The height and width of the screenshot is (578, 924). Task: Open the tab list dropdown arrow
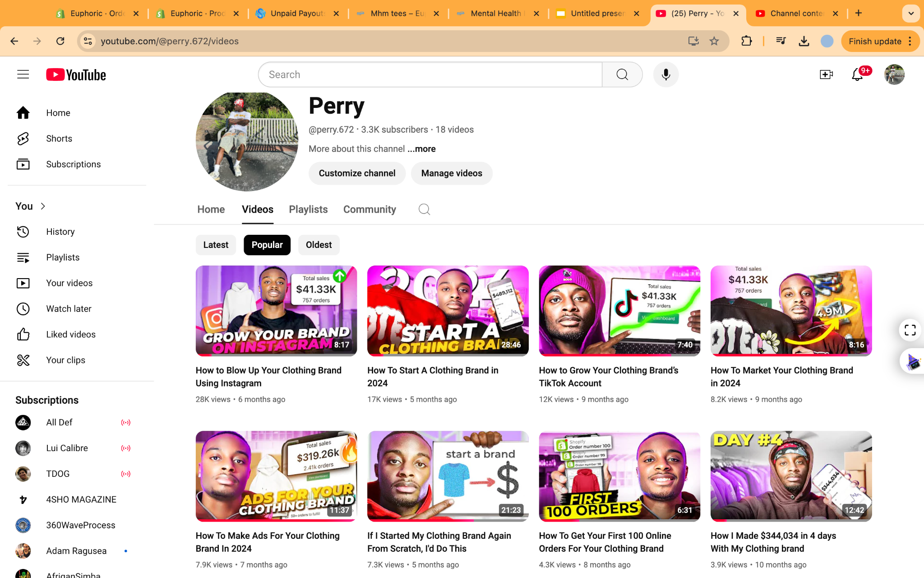[911, 14]
